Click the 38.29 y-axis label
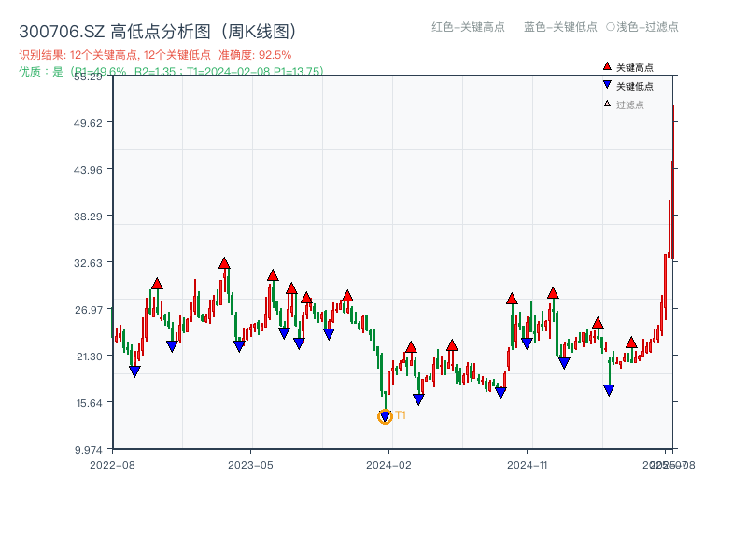 [88, 217]
